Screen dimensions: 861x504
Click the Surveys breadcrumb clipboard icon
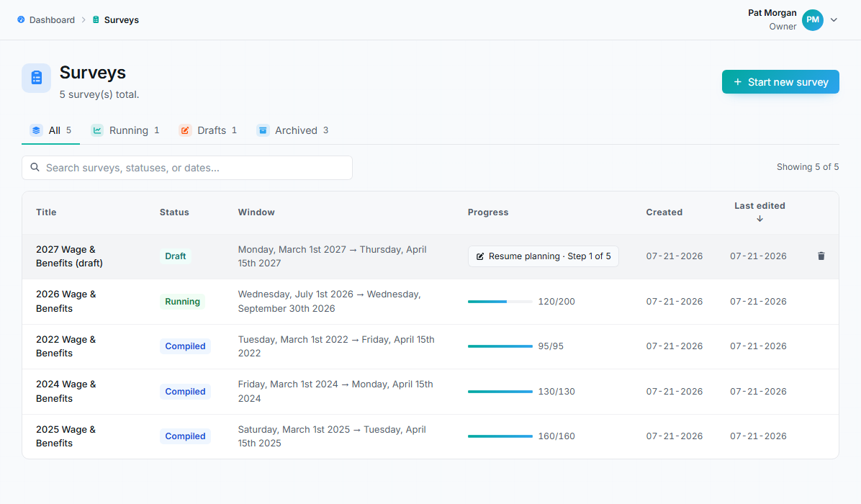click(96, 19)
